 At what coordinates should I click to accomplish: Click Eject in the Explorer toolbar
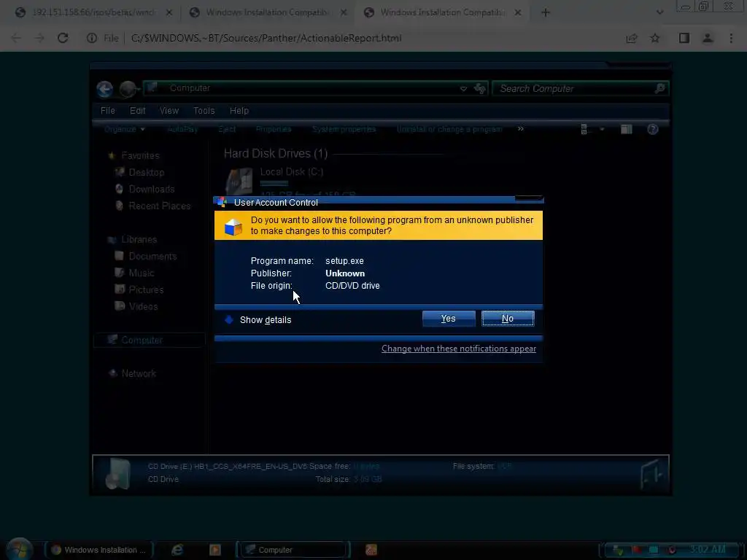228,129
